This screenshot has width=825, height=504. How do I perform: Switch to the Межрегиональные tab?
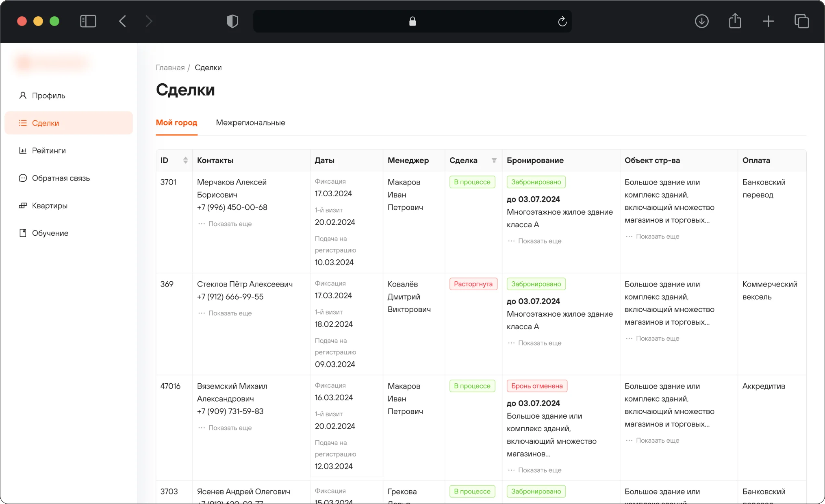[250, 123]
